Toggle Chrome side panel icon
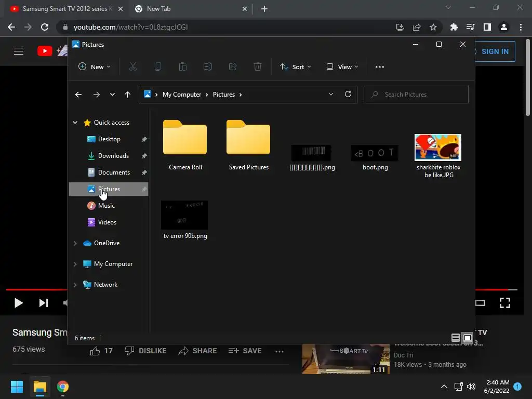The height and width of the screenshot is (399, 532). coord(487,27)
